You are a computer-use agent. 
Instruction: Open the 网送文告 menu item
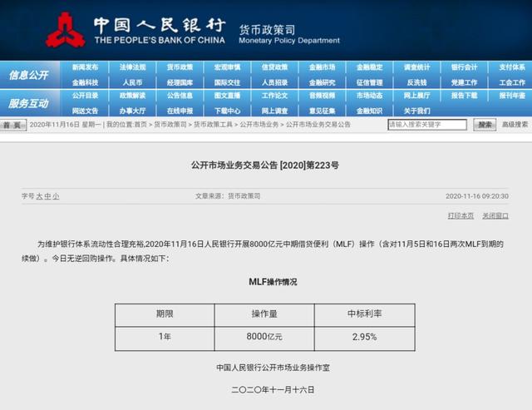pos(85,111)
